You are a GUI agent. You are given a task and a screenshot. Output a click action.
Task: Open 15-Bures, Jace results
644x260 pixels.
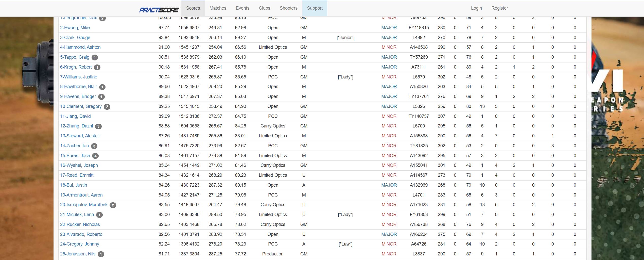(75, 156)
